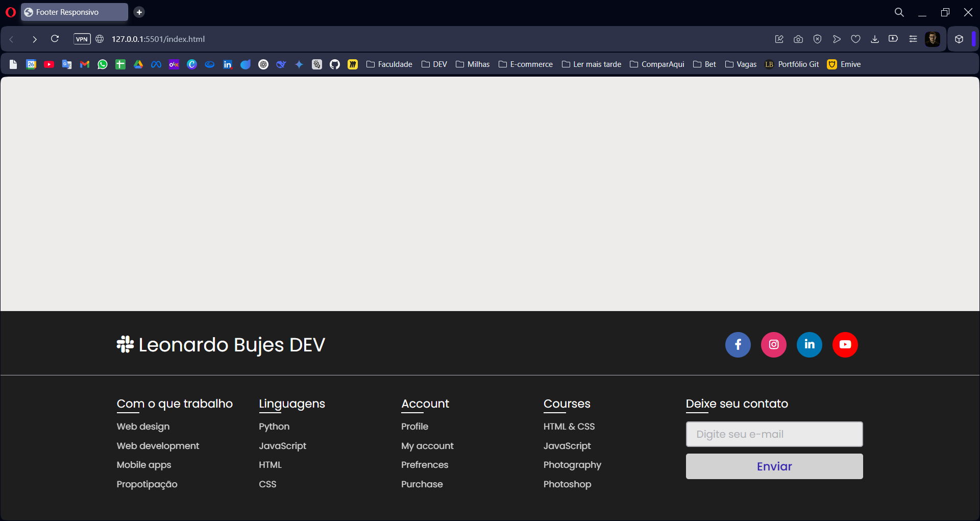Image resolution: width=980 pixels, height=521 pixels.
Task: Add page to bookmarks with heart icon
Action: [x=855, y=39]
